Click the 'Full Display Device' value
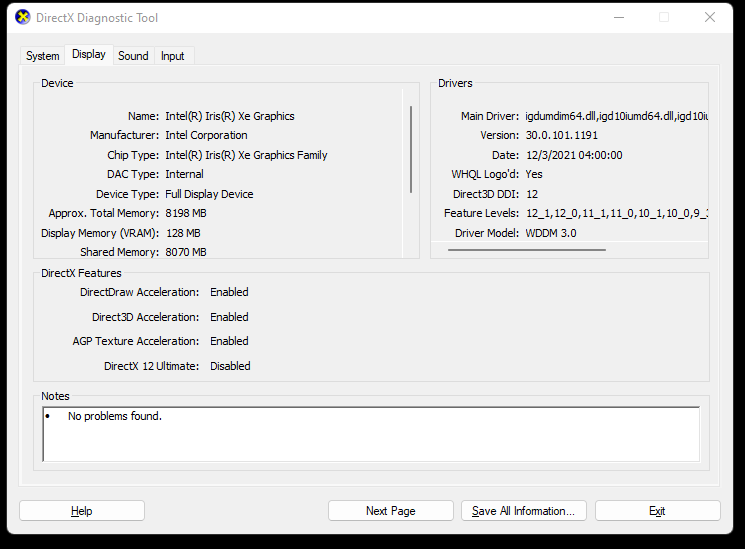The image size is (745, 549). point(209,194)
